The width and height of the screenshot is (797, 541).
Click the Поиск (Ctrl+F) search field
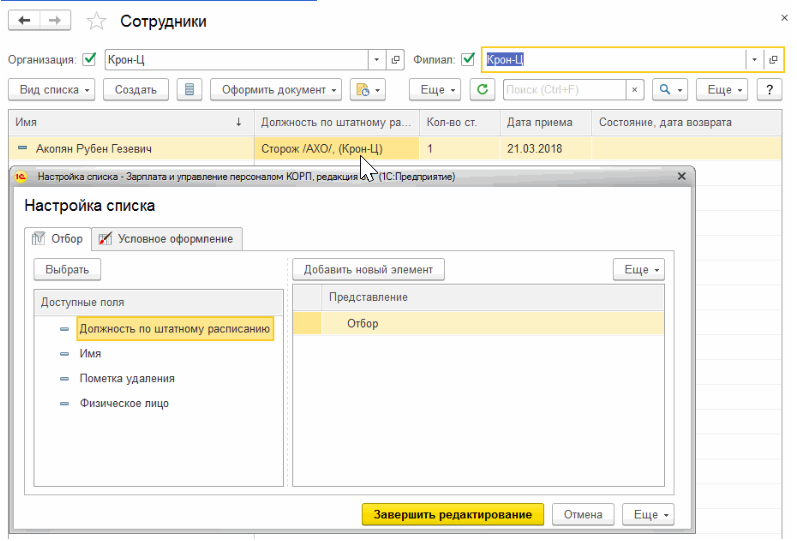(x=564, y=90)
